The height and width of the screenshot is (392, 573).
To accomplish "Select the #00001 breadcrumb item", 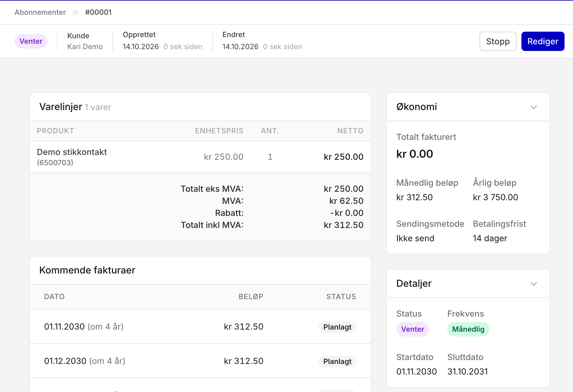I will pyautogui.click(x=98, y=12).
